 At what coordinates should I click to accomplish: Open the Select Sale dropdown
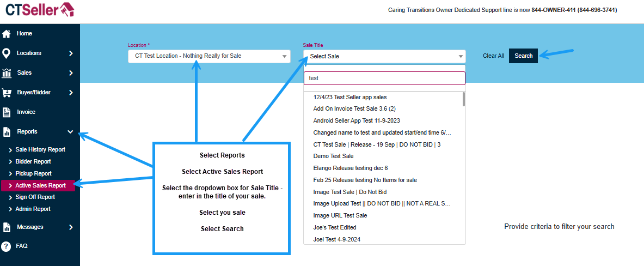pyautogui.click(x=384, y=56)
